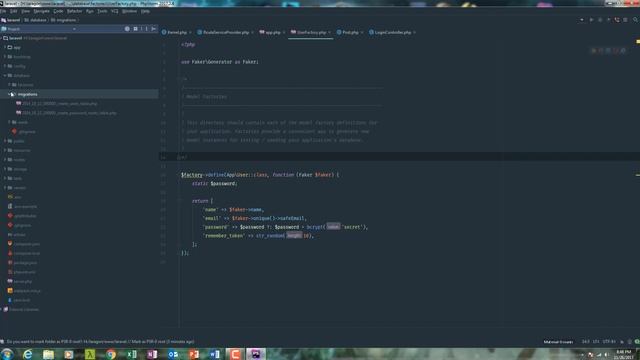Expand the bootstrap folder
The height and width of the screenshot is (360, 640).
[5, 57]
